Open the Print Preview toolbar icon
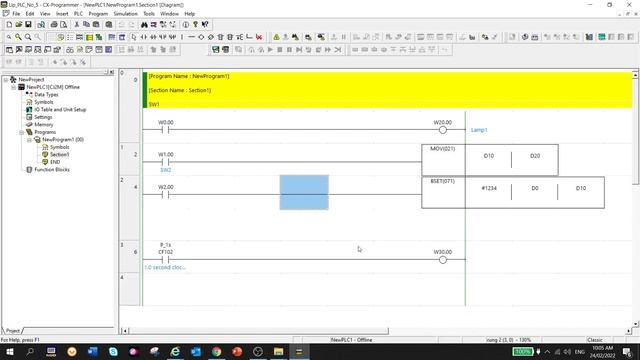This screenshot has height=360, width=640. click(x=64, y=24)
